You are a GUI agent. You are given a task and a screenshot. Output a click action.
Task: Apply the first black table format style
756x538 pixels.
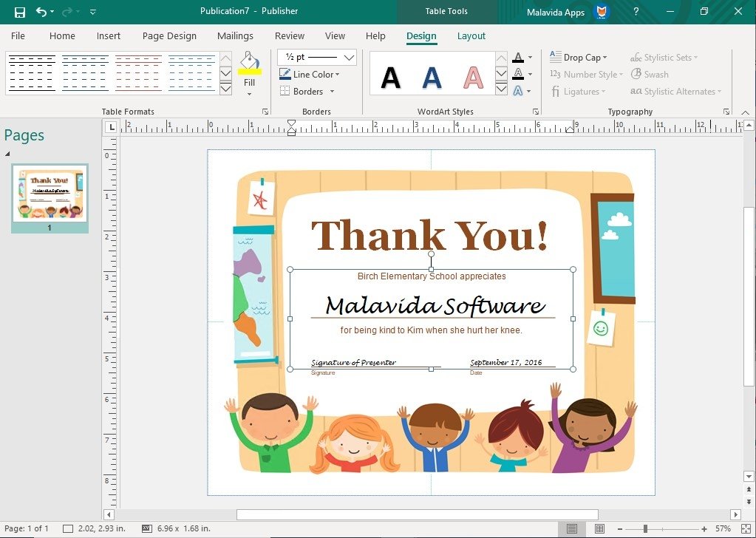tap(33, 73)
